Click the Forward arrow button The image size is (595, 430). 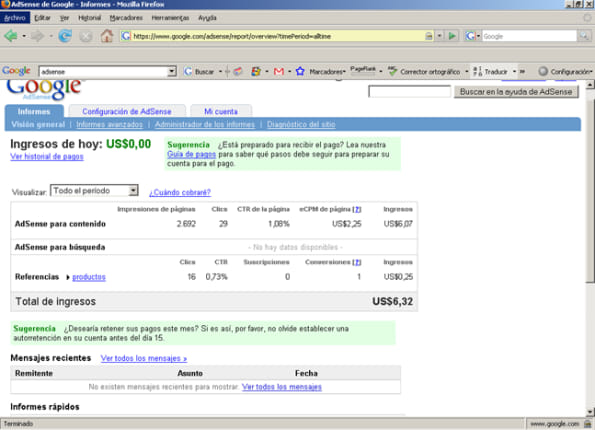click(x=38, y=36)
